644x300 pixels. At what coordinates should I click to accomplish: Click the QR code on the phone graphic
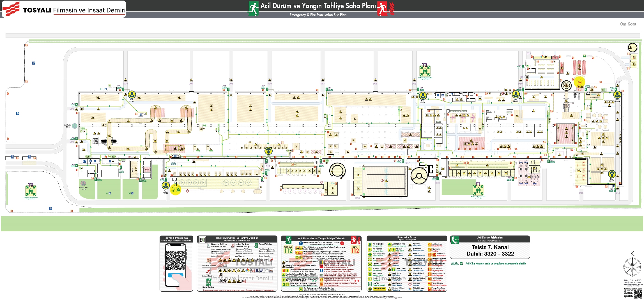point(176,260)
